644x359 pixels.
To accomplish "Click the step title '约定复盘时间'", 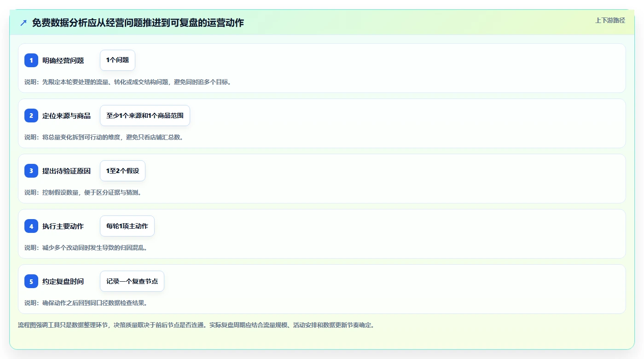I will (63, 281).
